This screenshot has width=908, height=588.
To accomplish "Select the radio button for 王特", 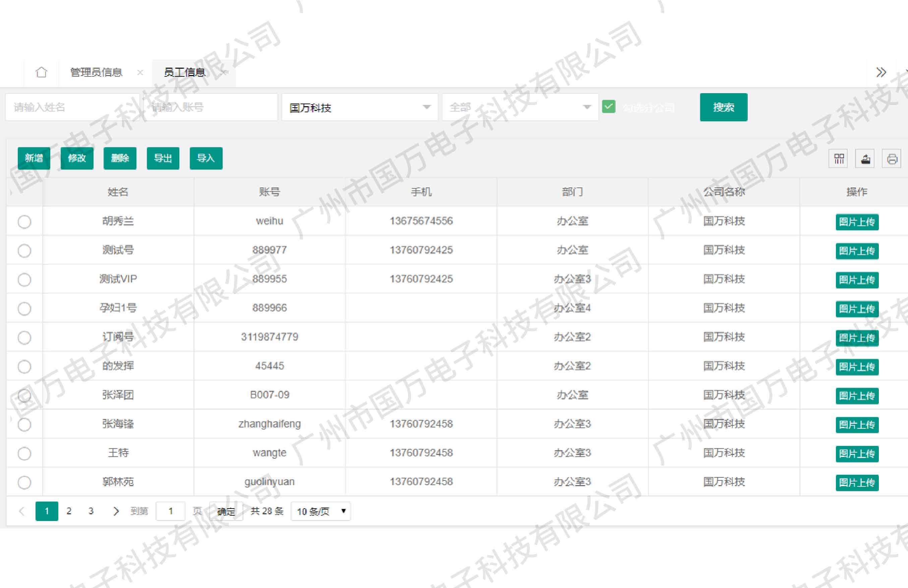I will pyautogui.click(x=24, y=453).
